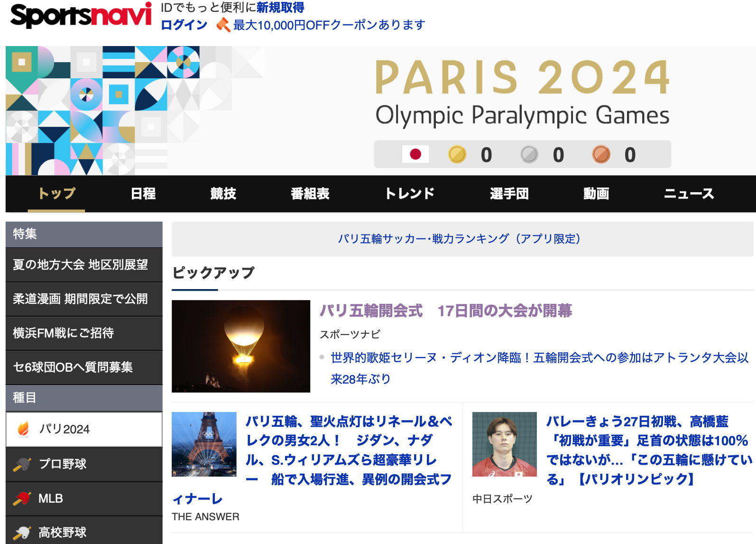Go to the 動画 tab
The width and height of the screenshot is (756, 544).
596,194
